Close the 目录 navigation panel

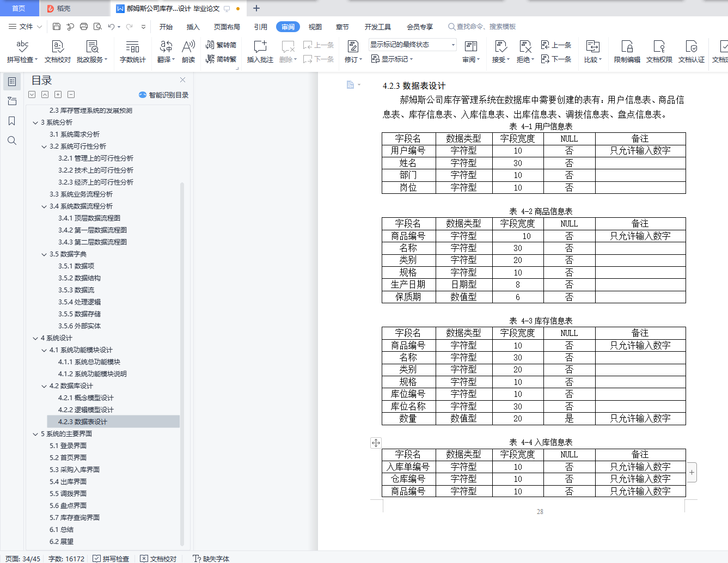coord(183,80)
